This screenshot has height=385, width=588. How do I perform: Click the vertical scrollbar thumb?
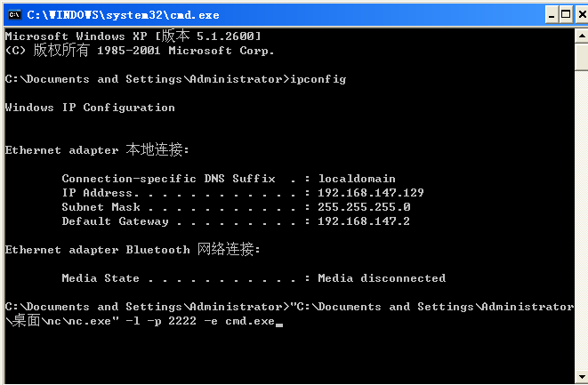(x=581, y=56)
